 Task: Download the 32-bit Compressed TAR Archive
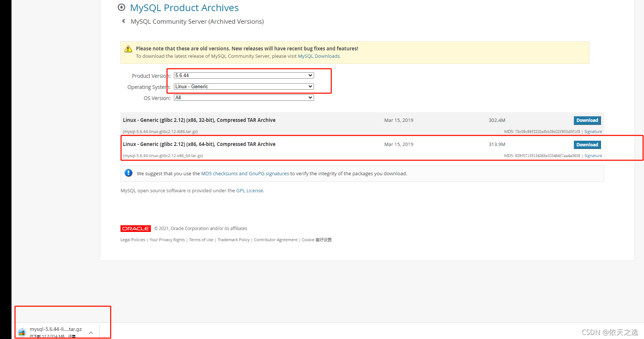click(x=587, y=120)
